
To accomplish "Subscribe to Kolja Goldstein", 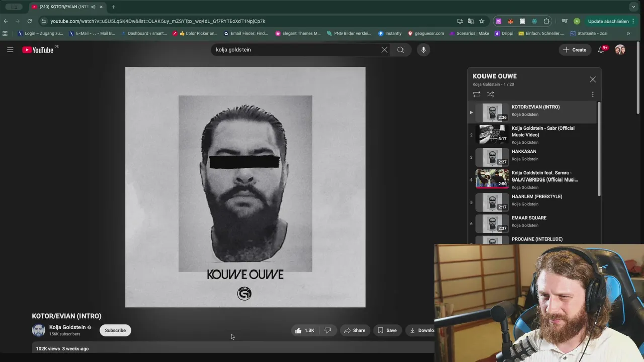I will click(x=115, y=330).
